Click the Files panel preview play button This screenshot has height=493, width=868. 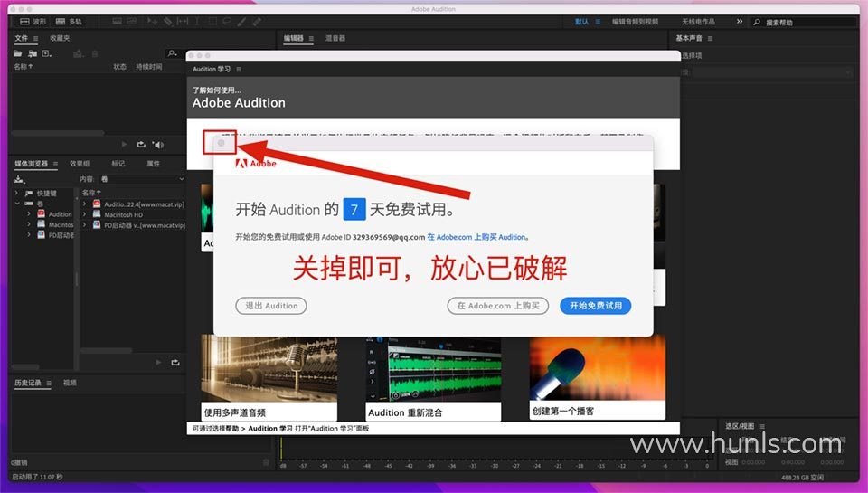click(124, 144)
